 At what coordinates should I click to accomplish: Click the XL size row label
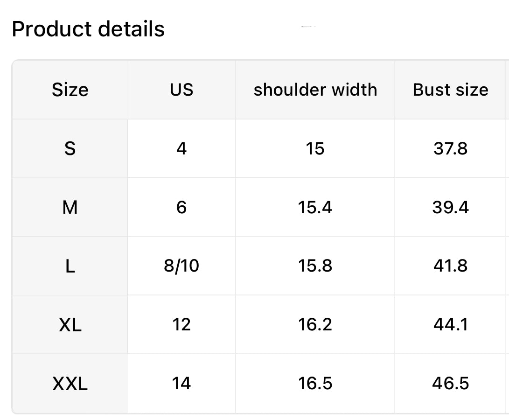[x=70, y=325]
